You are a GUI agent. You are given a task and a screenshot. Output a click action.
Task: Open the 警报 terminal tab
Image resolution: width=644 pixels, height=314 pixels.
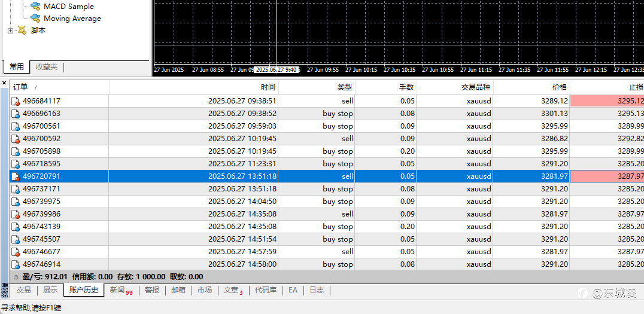(x=152, y=290)
